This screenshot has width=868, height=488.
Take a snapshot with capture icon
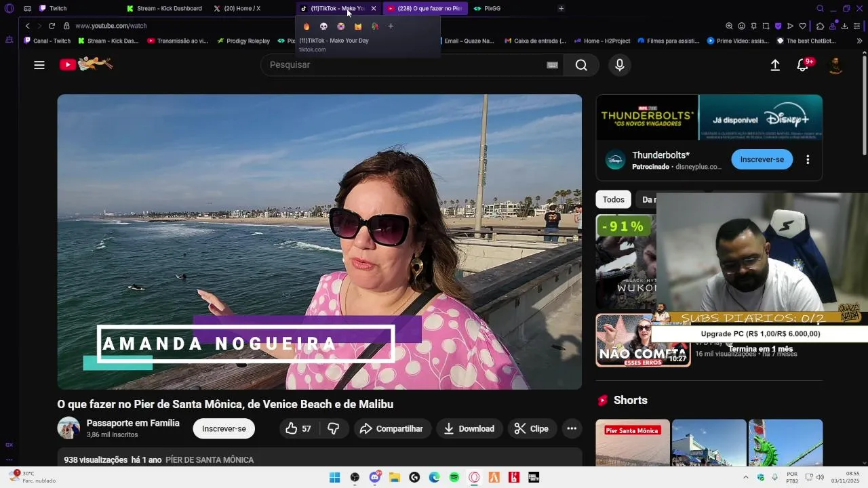coord(766,26)
